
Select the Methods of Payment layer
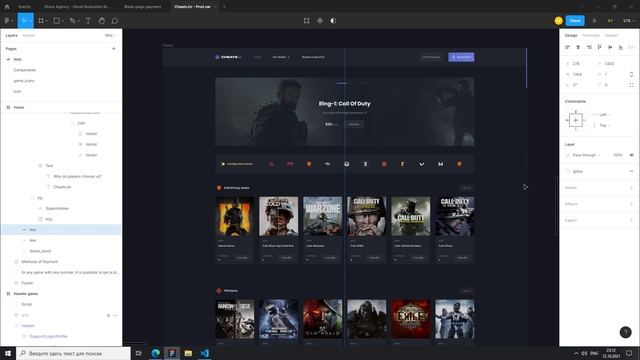pos(40,262)
